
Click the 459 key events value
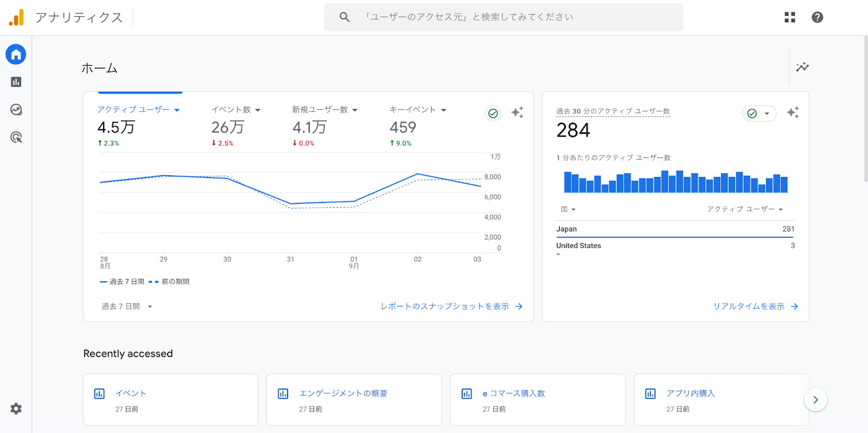(403, 128)
